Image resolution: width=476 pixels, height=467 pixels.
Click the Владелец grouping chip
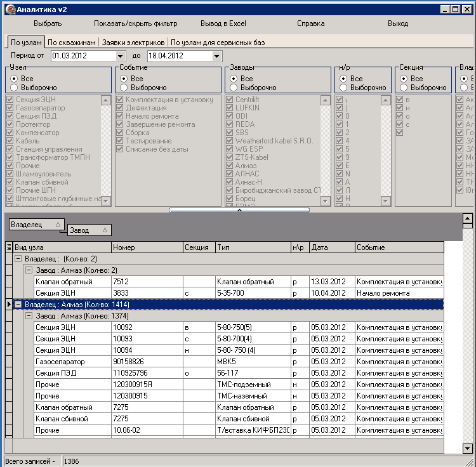coord(36,225)
